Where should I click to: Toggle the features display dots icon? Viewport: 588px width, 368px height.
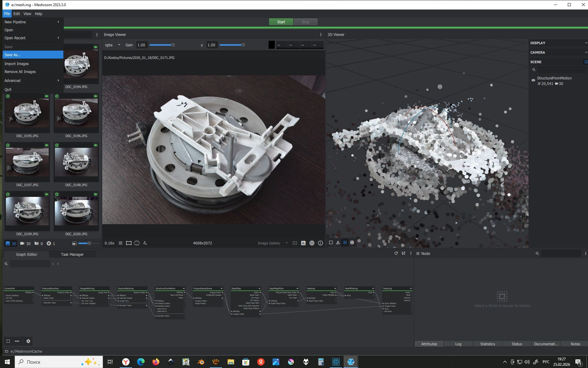145,243
